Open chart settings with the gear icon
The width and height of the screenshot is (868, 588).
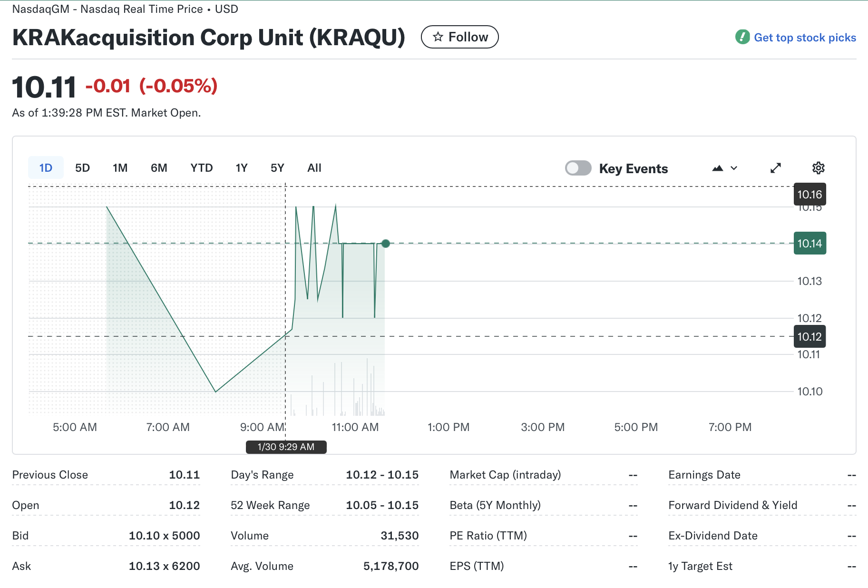click(819, 168)
